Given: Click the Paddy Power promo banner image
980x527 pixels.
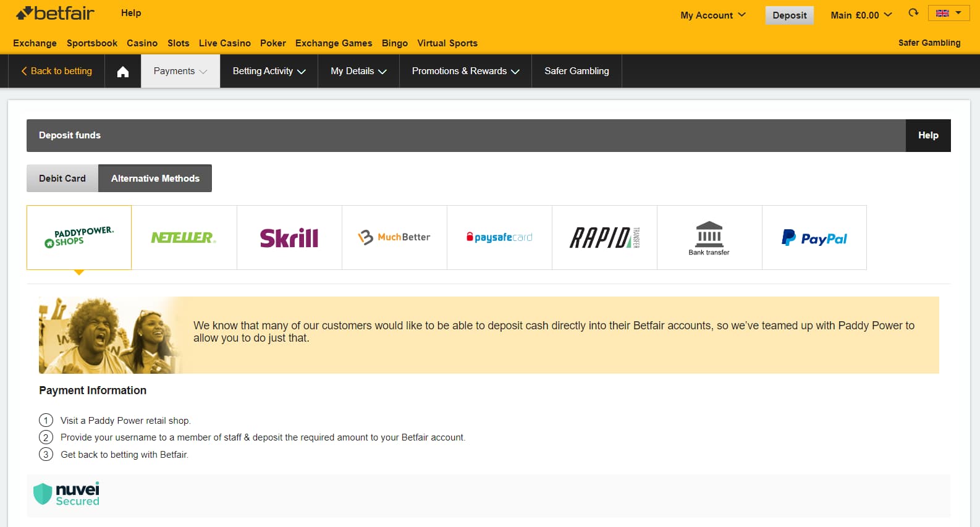Looking at the screenshot, I should pos(111,335).
